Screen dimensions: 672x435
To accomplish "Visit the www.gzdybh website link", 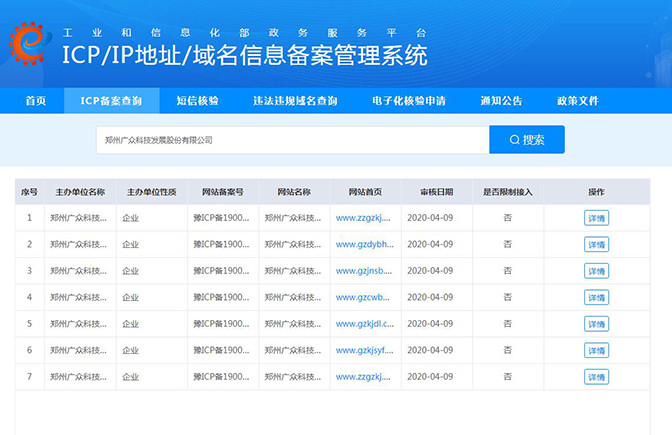I will click(363, 244).
